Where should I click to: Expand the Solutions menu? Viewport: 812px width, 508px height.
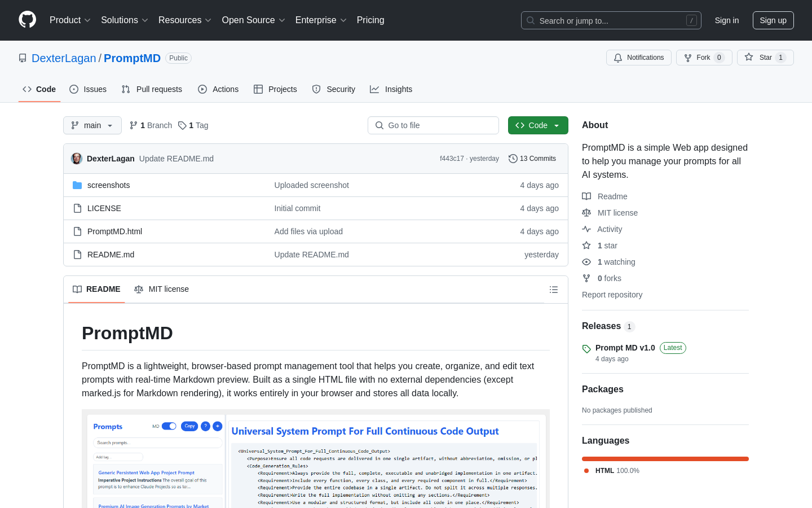125,20
